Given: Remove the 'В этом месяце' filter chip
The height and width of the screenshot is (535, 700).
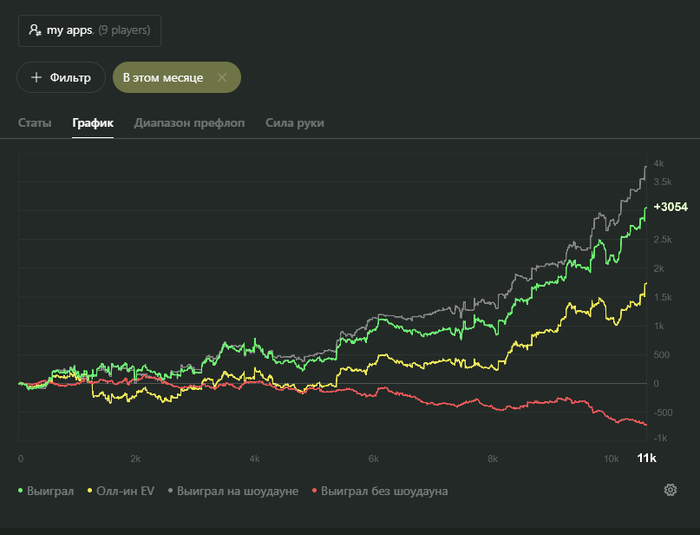Looking at the screenshot, I should pos(222,77).
